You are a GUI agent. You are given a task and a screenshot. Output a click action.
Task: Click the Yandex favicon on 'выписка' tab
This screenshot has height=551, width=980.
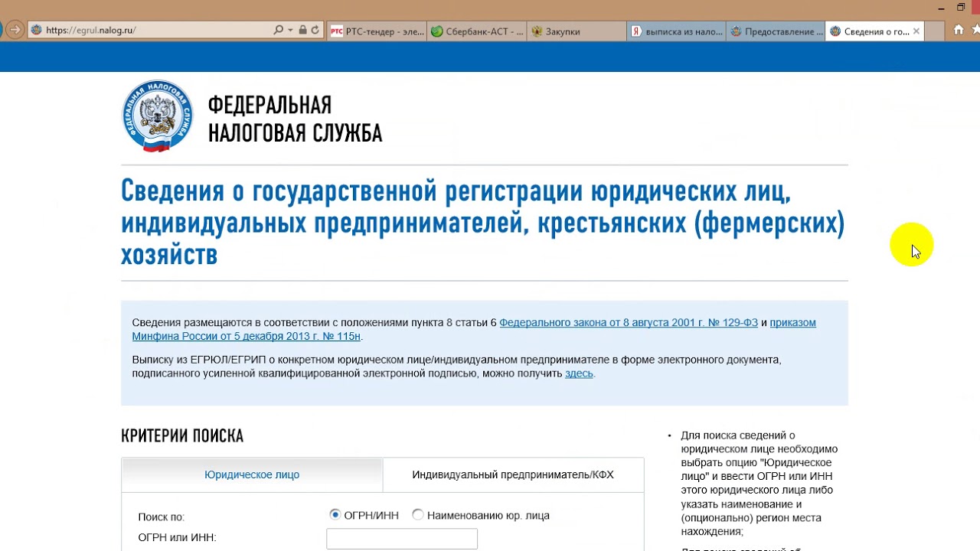pos(635,31)
